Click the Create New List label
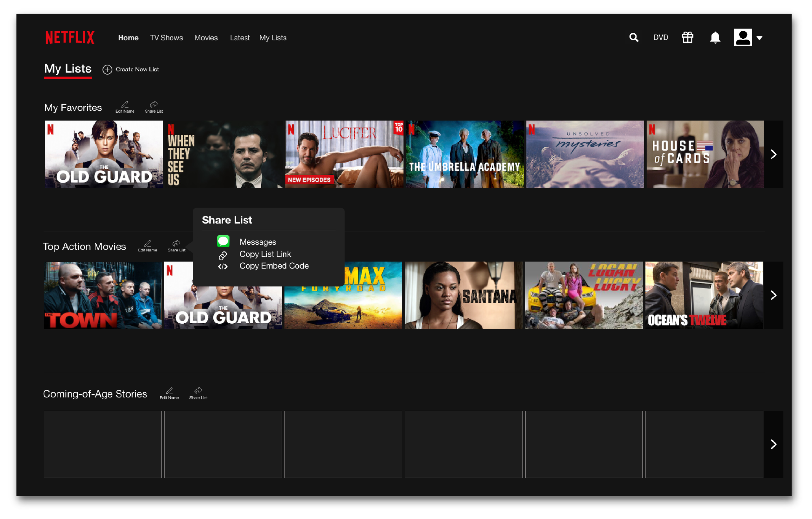812x519 pixels. coord(137,70)
